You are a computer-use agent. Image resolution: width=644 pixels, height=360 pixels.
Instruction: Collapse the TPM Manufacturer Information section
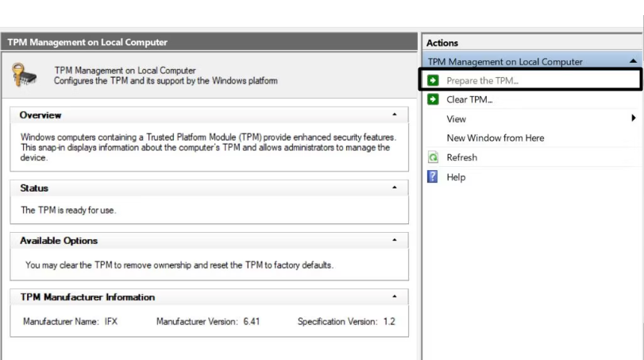click(x=395, y=297)
